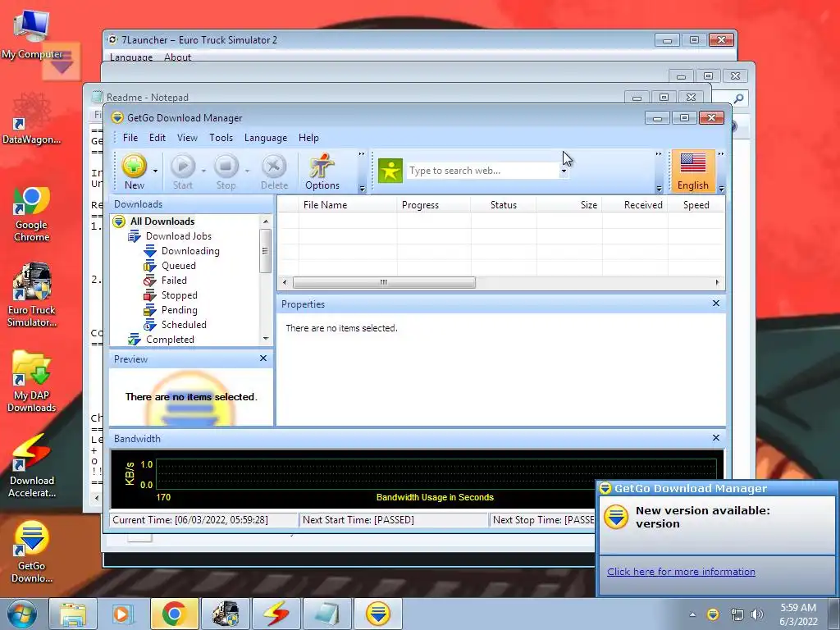Open the Tools menu

coord(221,138)
